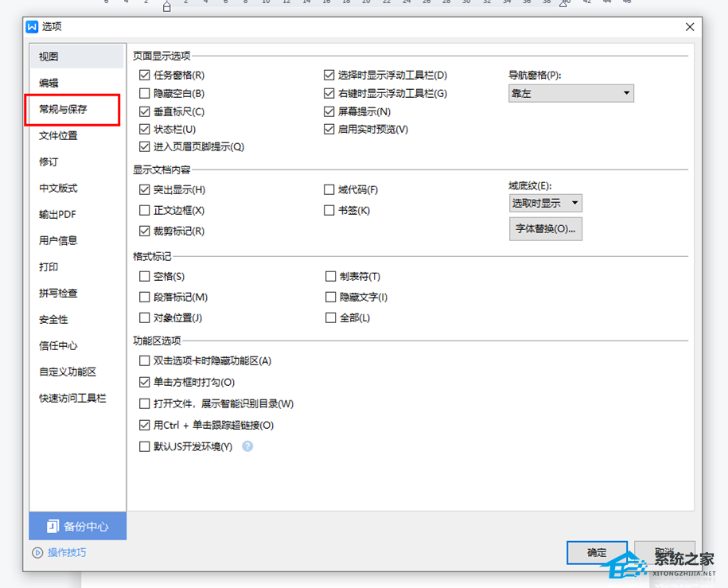Toggle the 屏幕提示(N) checkbox

[x=329, y=111]
